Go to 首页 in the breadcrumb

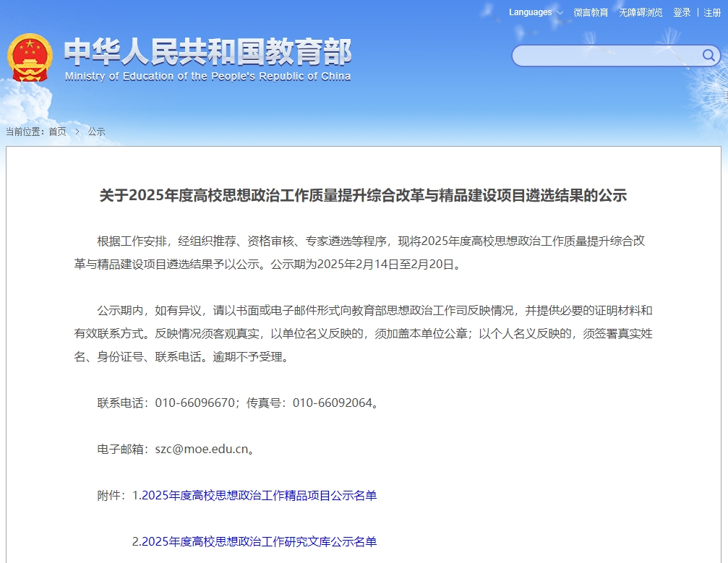click(x=57, y=132)
